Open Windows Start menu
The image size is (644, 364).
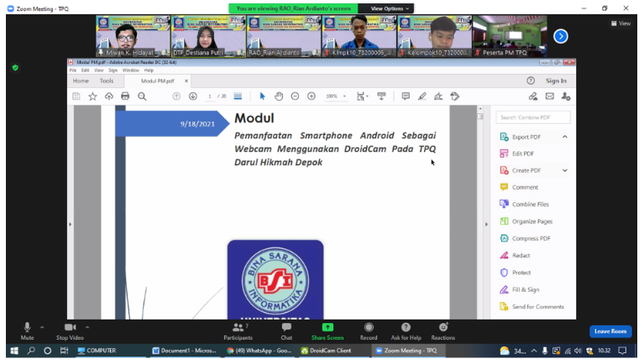coord(14,351)
